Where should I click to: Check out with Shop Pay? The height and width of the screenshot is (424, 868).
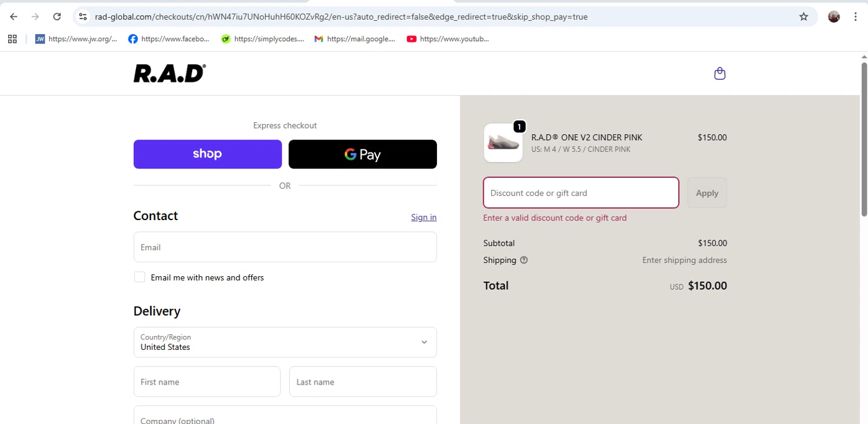[208, 154]
